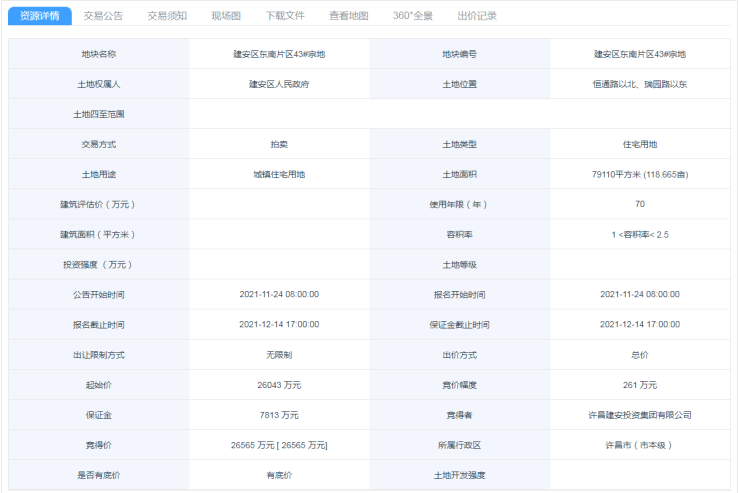740x493 pixels.
Task: Select the land owner 建安区人民政府
Action: tap(279, 84)
